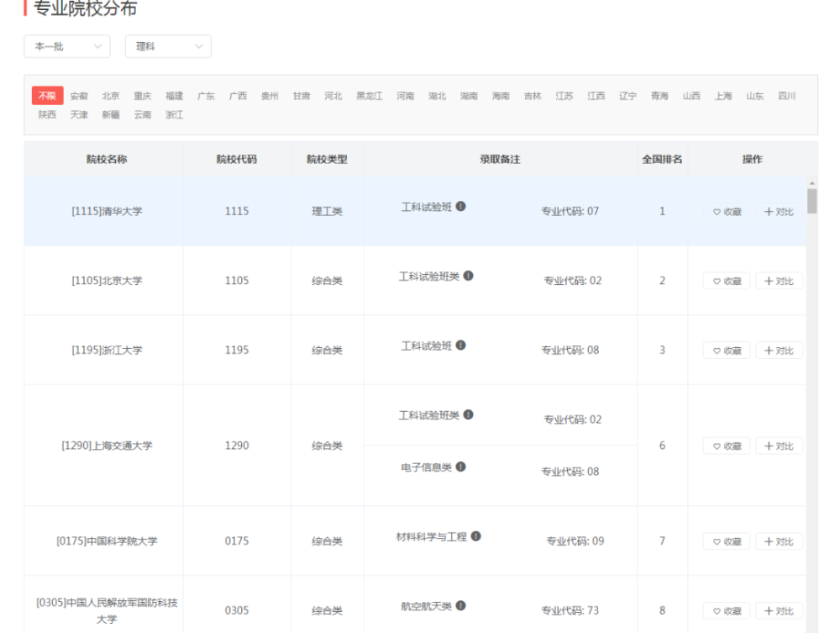Select the 江苏 province tab

click(563, 95)
